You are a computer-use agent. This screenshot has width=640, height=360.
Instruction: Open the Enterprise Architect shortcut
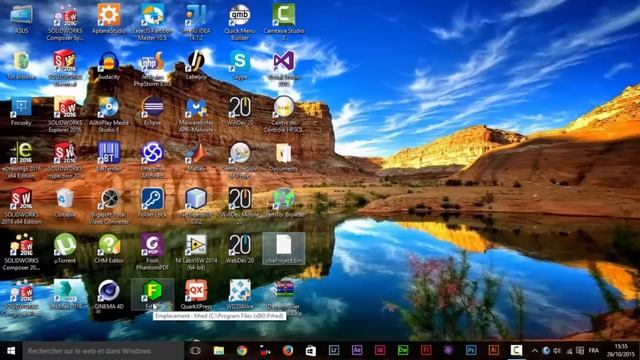tap(152, 160)
